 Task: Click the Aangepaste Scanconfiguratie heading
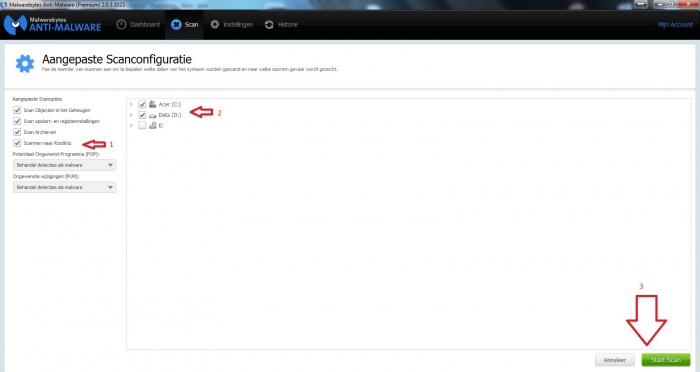tap(117, 59)
